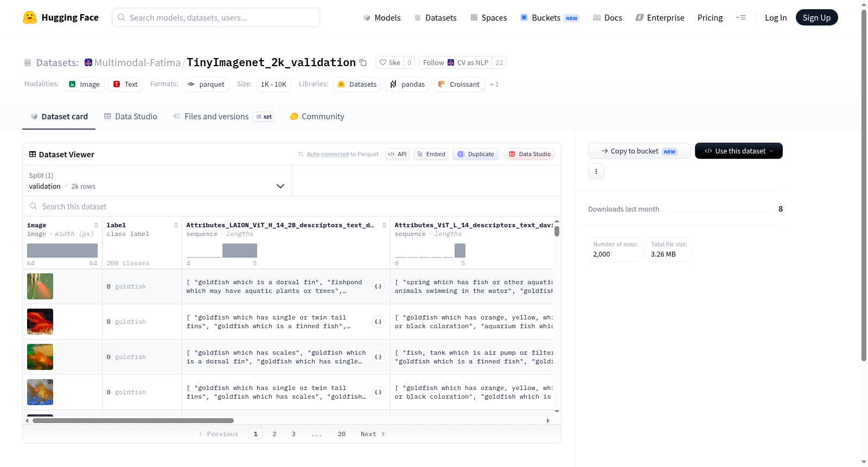
Task: Click the Log In link
Action: click(776, 18)
